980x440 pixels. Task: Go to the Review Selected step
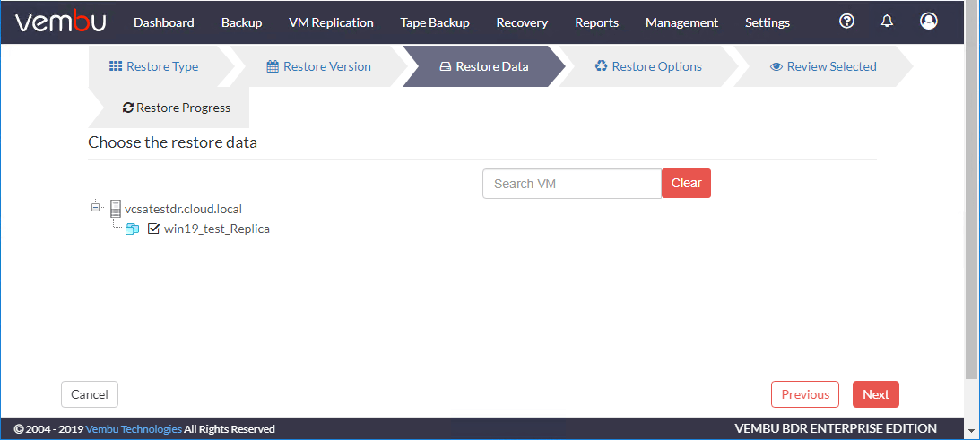[x=823, y=66]
